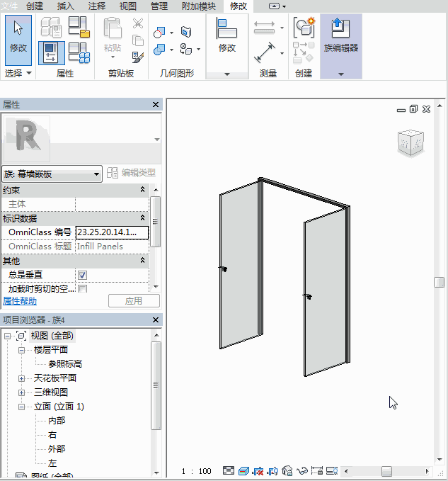Image resolution: width=448 pixels, height=481 pixels.
Task: Click detail level icon in view bar
Action: 228,471
